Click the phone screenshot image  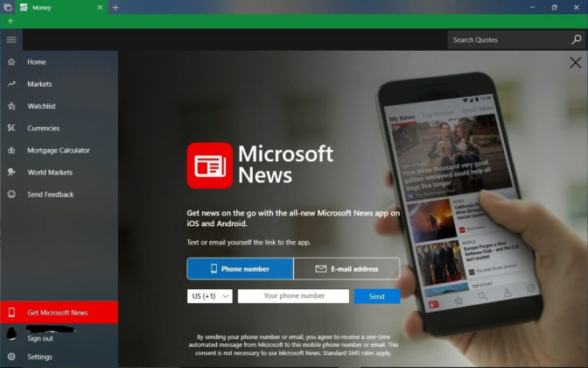tap(461, 202)
